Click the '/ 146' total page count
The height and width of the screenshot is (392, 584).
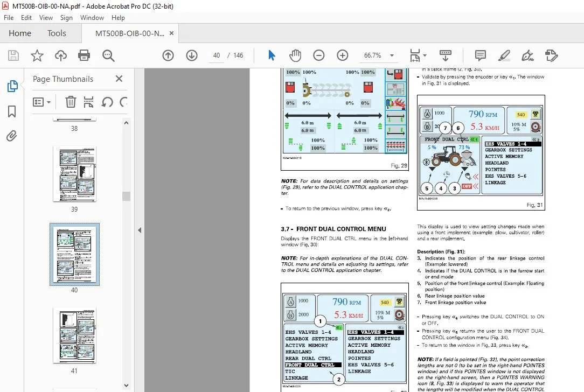[x=235, y=55]
